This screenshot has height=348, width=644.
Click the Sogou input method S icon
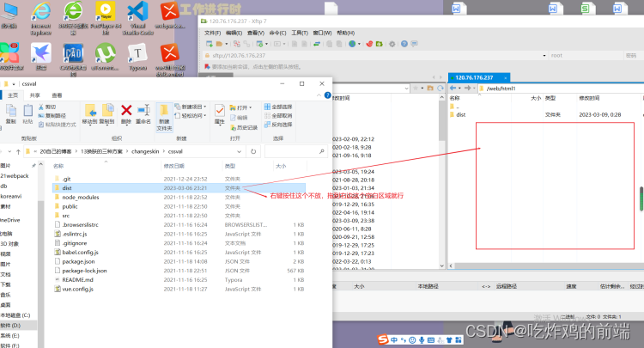[x=383, y=339]
